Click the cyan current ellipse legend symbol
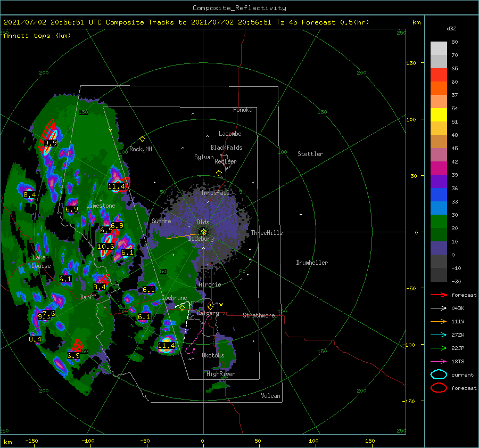 439,374
